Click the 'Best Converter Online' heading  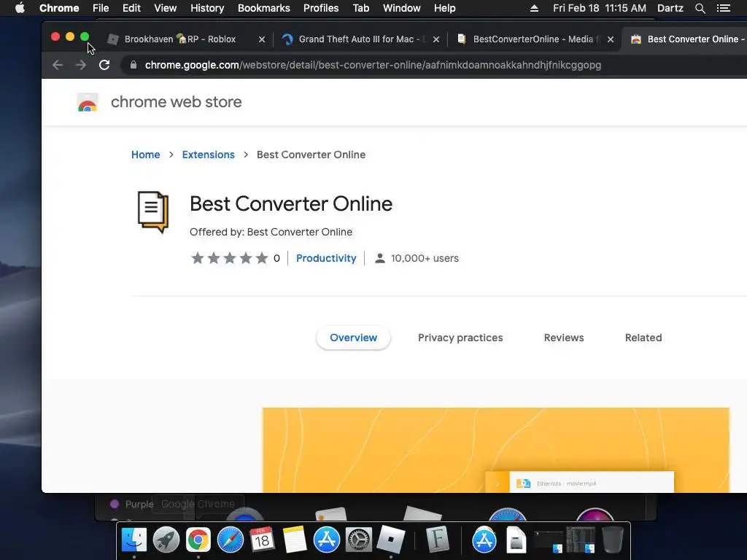pyautogui.click(x=291, y=204)
